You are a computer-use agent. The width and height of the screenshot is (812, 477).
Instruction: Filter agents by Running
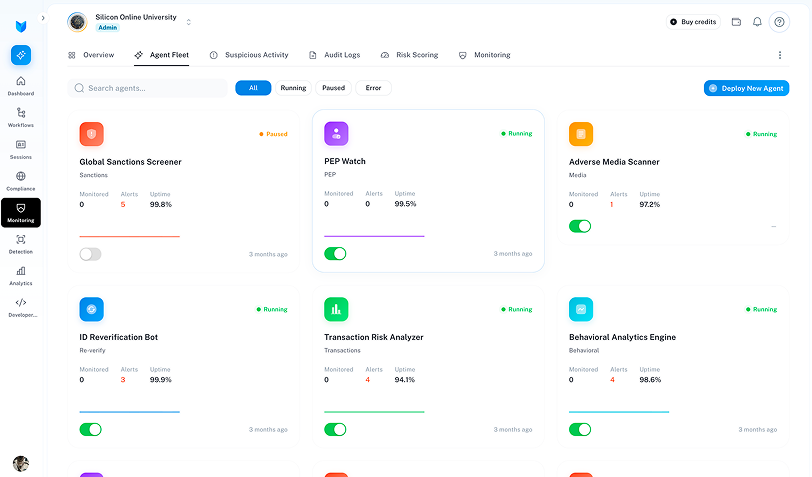coord(293,88)
